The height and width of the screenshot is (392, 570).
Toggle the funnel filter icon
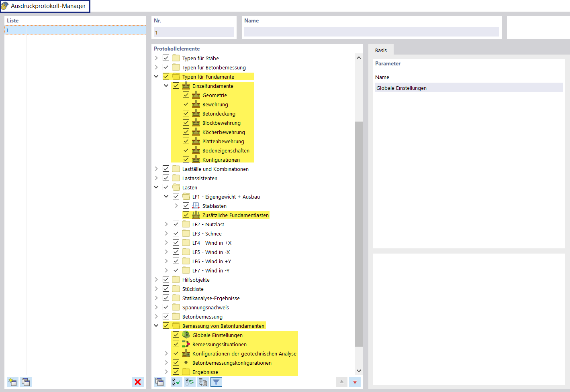click(x=216, y=382)
